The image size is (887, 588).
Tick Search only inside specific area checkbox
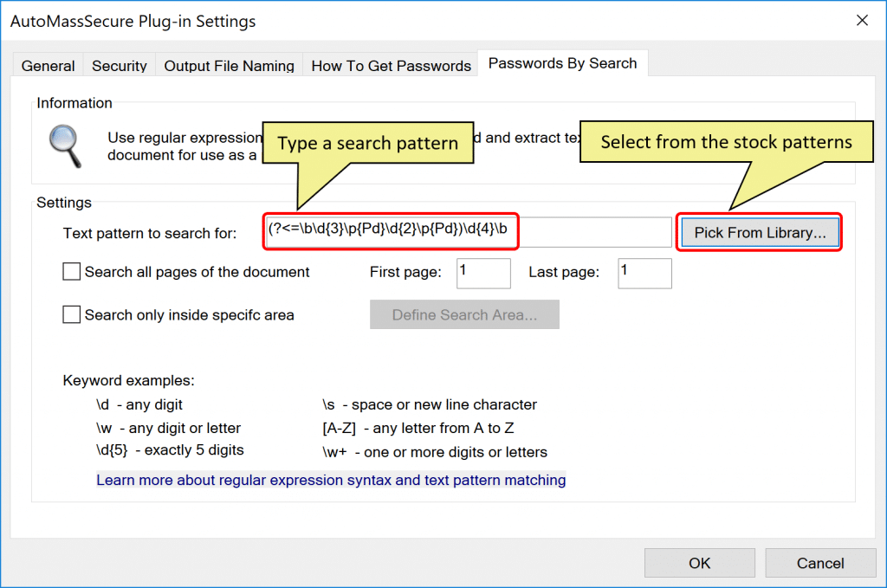[71, 314]
